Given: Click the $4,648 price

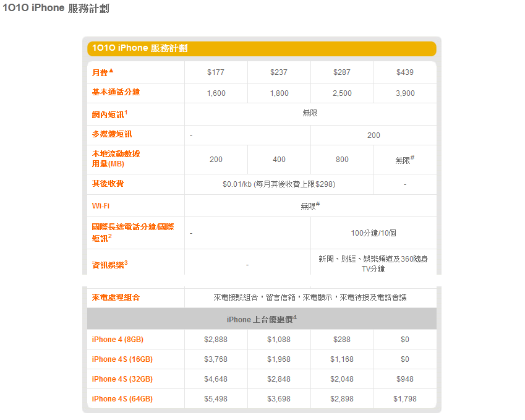Looking at the screenshot, I should (216, 379).
